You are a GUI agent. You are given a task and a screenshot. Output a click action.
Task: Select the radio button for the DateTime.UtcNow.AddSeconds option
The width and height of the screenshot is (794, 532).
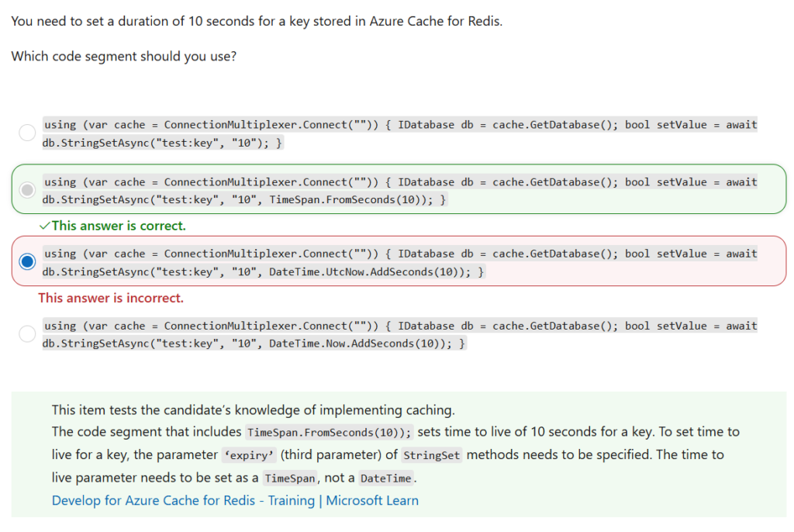pos(27,261)
